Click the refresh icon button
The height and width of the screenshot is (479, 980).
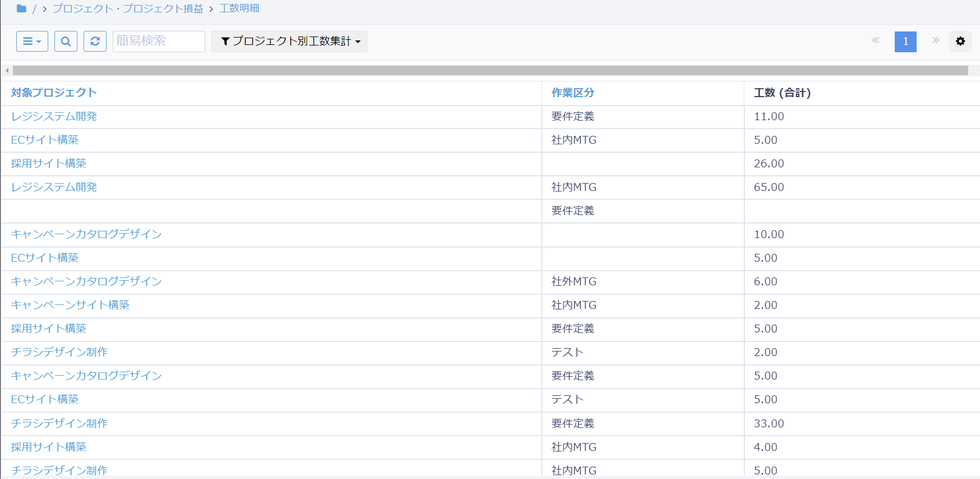95,42
